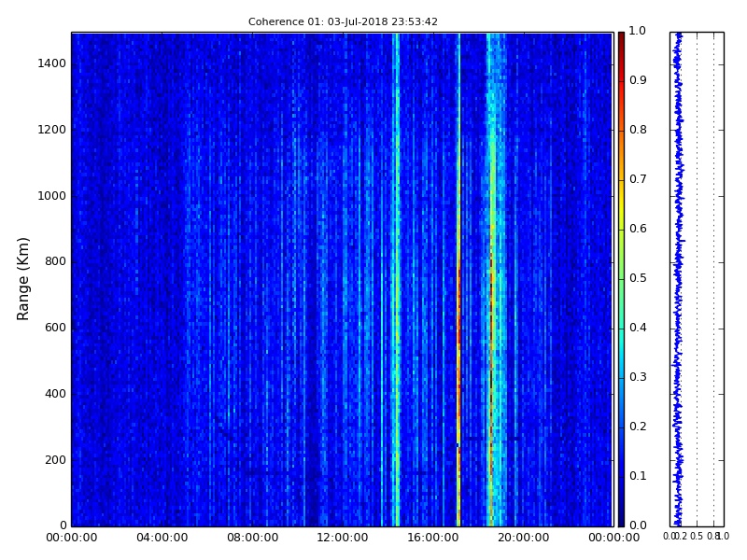
Task: Click the colorbar 0.3 tick label
Action: (639, 377)
